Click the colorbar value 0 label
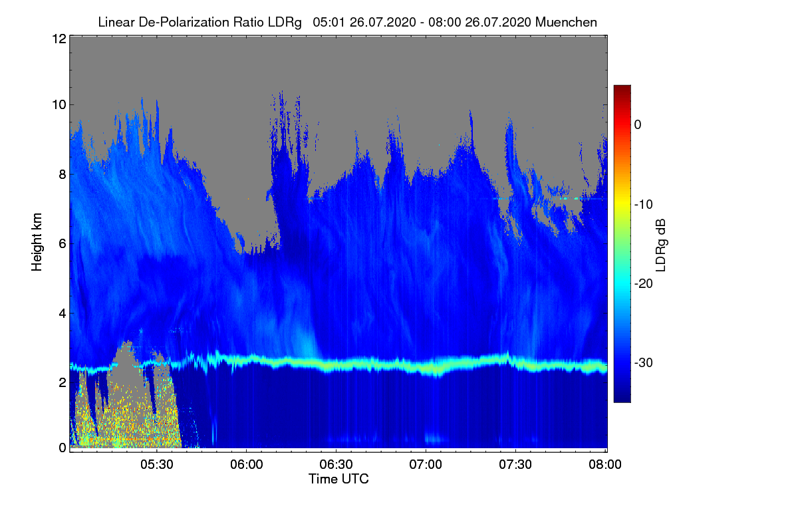Viewport: 798px width, 532px height. coord(637,124)
